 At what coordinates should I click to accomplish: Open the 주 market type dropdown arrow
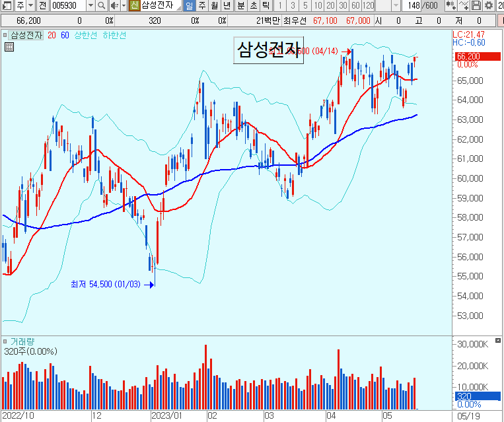point(30,5)
